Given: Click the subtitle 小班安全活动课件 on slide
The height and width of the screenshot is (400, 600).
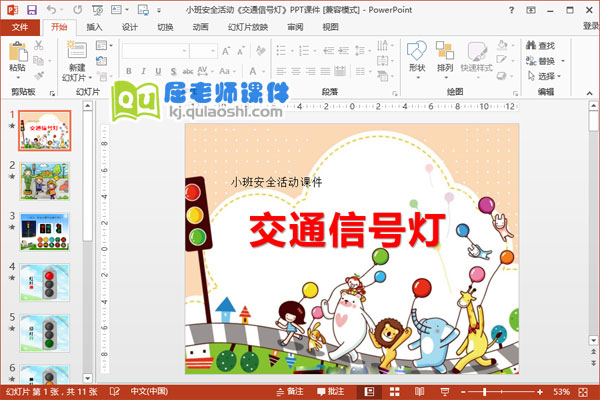Looking at the screenshot, I should (276, 182).
